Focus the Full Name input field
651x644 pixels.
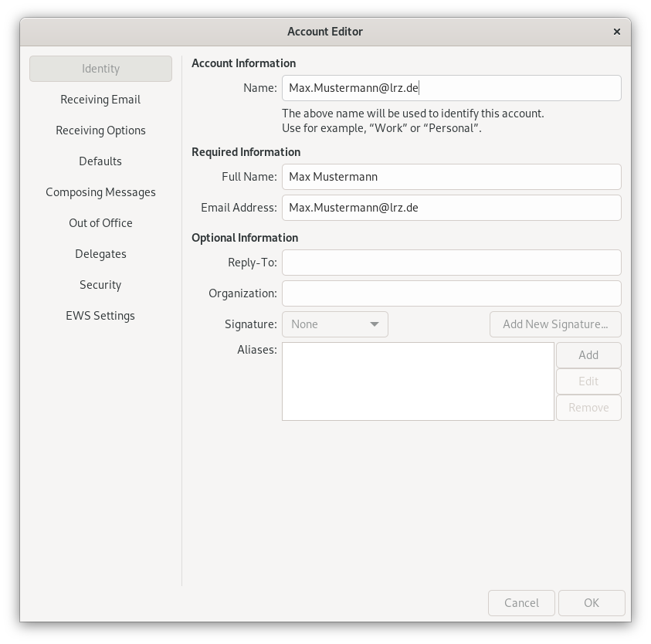(451, 177)
